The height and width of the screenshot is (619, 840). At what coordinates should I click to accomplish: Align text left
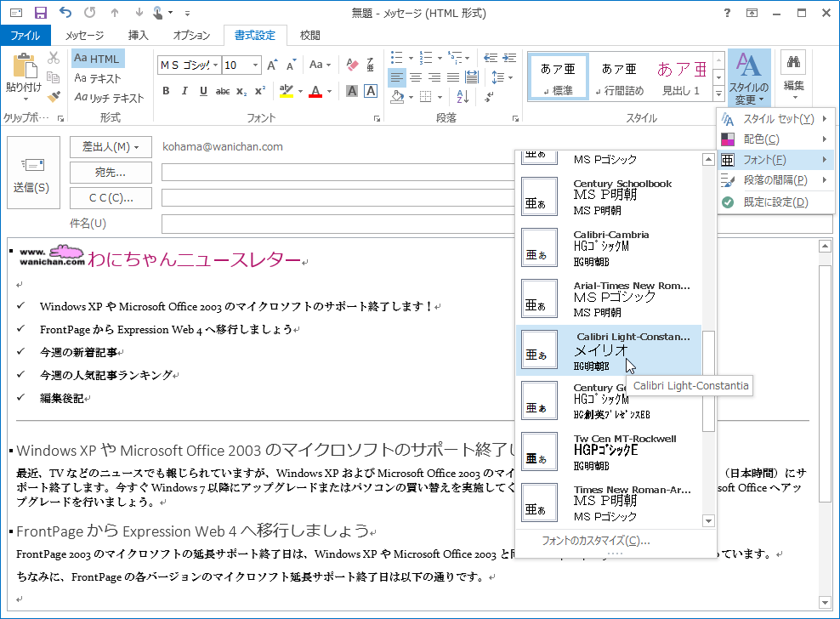tap(396, 77)
